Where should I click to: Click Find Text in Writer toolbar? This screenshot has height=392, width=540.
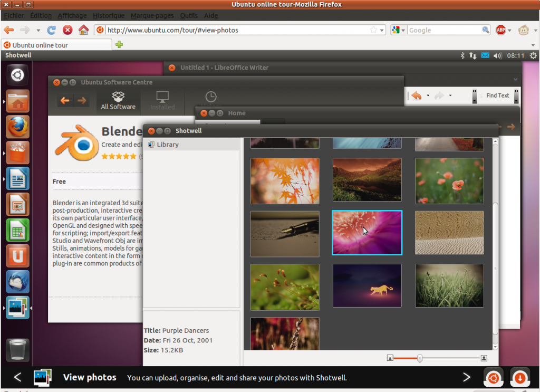coord(498,95)
